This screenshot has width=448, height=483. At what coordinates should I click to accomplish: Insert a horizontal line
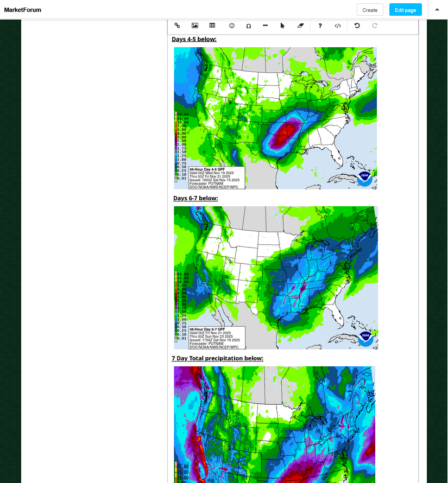pyautogui.click(x=265, y=26)
